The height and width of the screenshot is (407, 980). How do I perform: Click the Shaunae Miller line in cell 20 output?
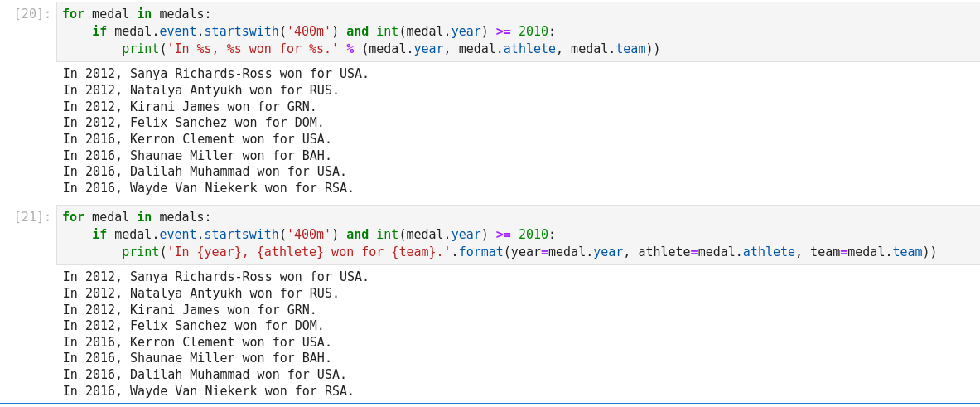[196, 156]
